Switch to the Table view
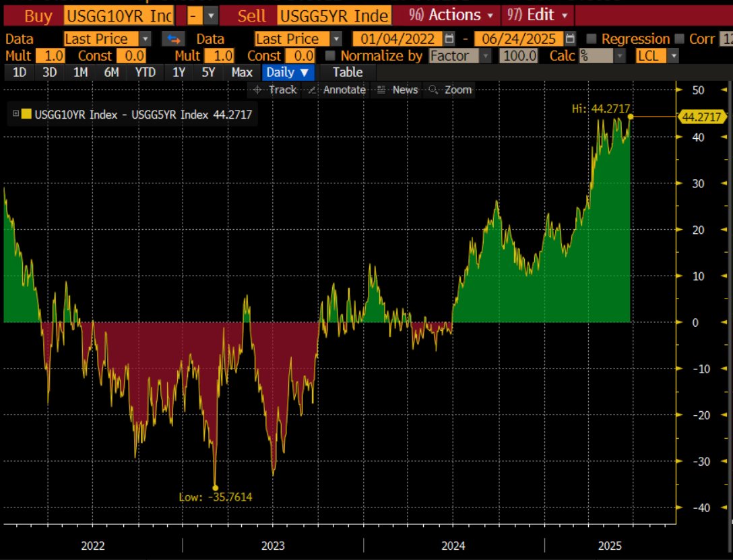Image resolution: width=733 pixels, height=560 pixels. click(346, 72)
